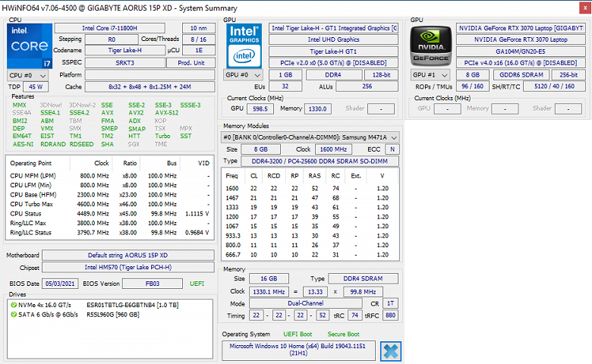Click the Intel UHD Graphics field

pyautogui.click(x=333, y=39)
